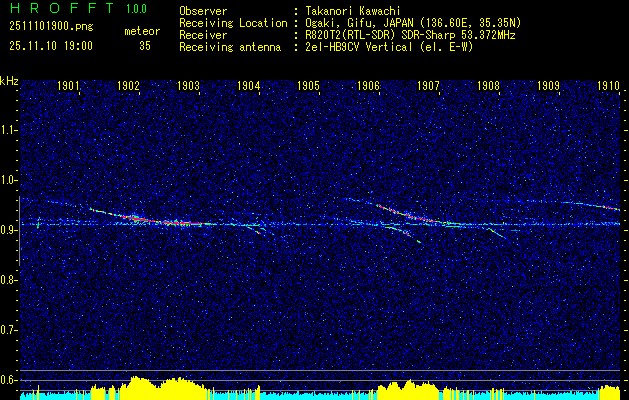Viewport: 629px width, 400px height.
Task: Click the 1906 time marker
Action: tap(368, 85)
